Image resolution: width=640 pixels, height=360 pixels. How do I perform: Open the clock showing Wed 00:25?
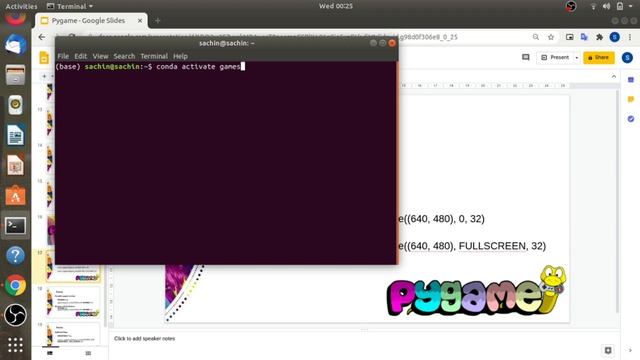[336, 6]
